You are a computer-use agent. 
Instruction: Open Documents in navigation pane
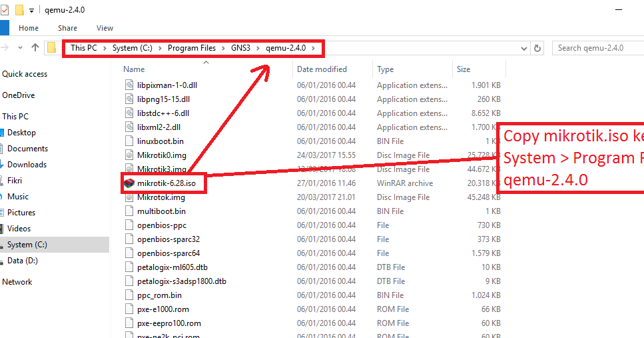[27, 149]
